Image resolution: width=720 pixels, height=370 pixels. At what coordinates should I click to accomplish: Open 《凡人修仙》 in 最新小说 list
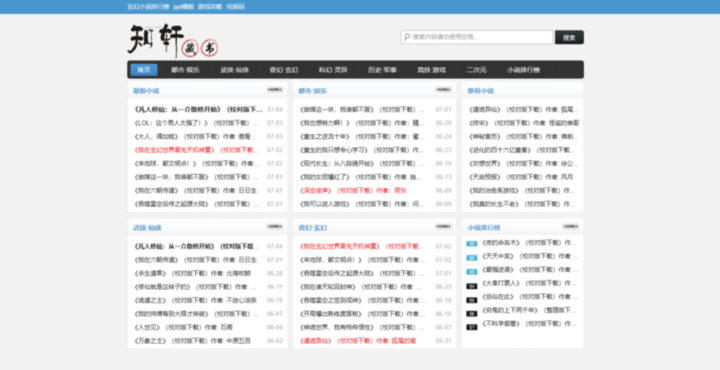[197, 110]
